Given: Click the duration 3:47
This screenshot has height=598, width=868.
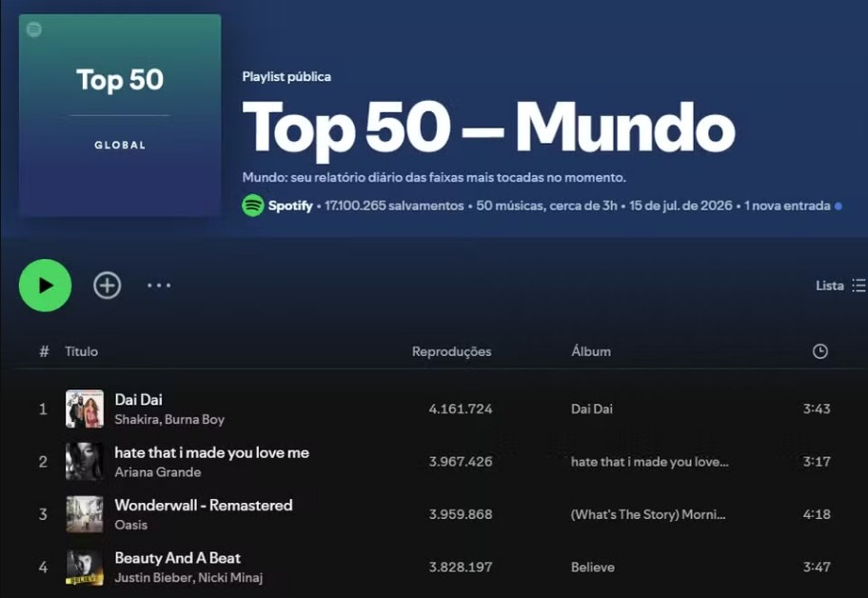Looking at the screenshot, I should click(817, 567).
